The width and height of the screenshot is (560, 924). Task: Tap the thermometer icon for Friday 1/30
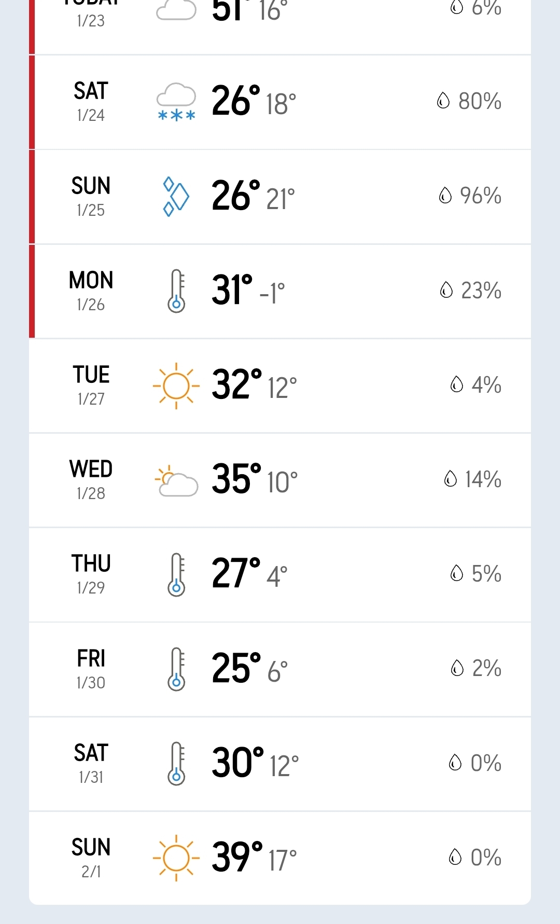tap(176, 669)
